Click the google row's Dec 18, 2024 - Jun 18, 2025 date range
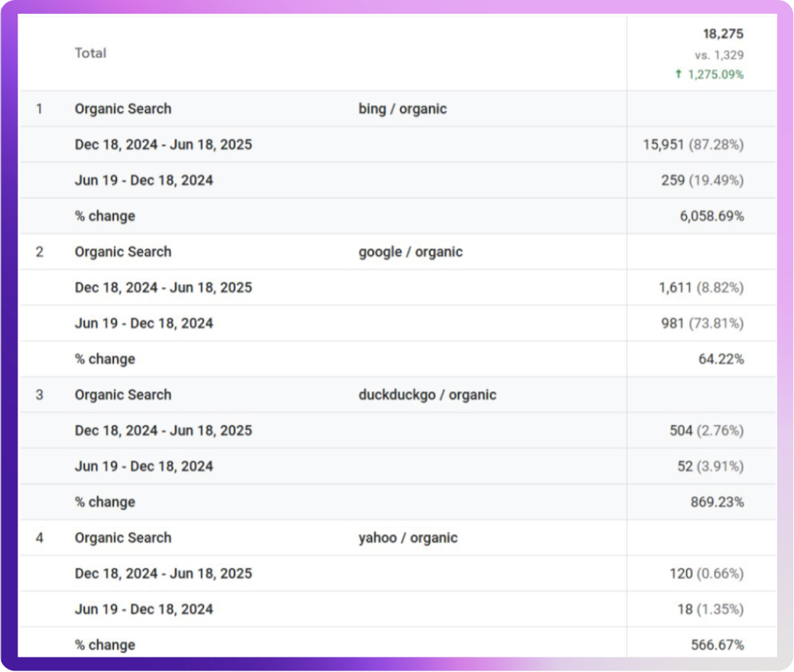This screenshot has height=672, width=794. click(x=164, y=287)
